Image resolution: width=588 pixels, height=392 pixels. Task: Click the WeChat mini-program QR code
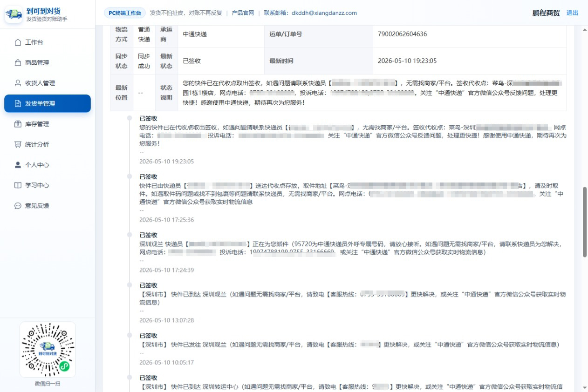[48, 350]
